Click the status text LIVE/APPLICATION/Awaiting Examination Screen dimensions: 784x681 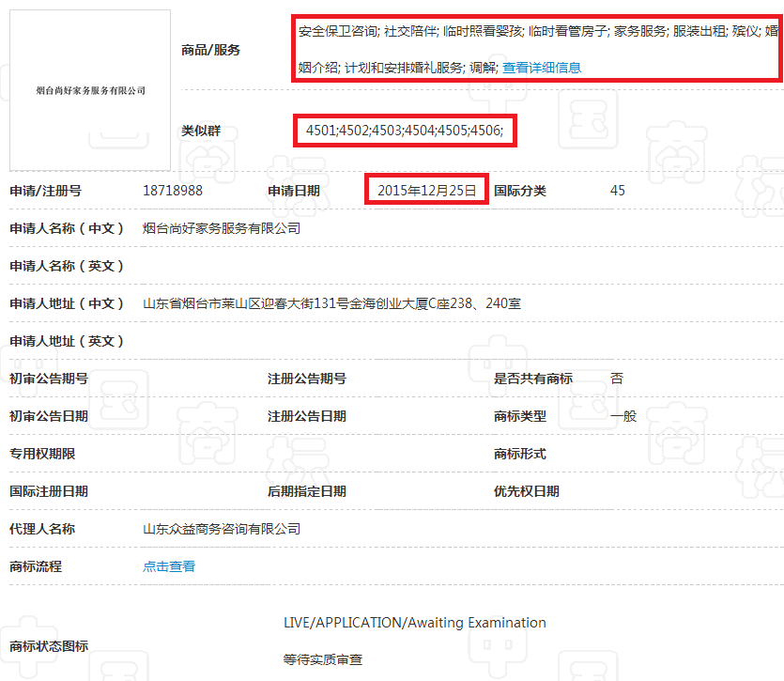pos(414,623)
